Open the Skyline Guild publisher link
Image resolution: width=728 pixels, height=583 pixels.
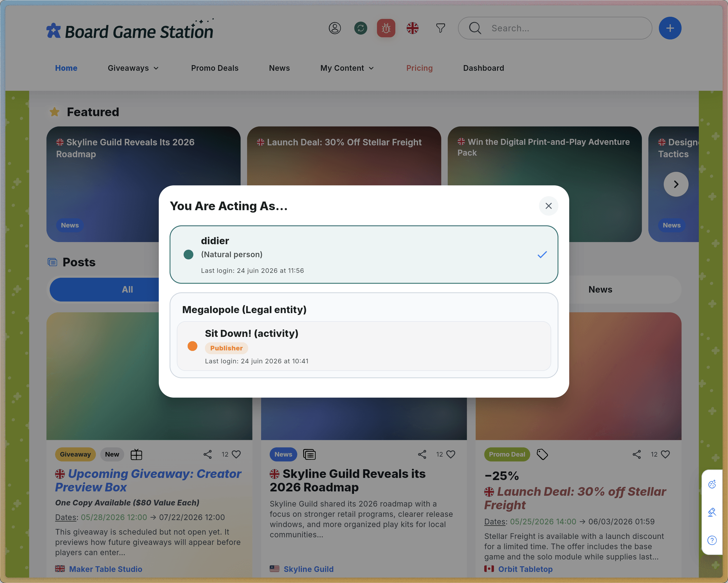point(308,569)
